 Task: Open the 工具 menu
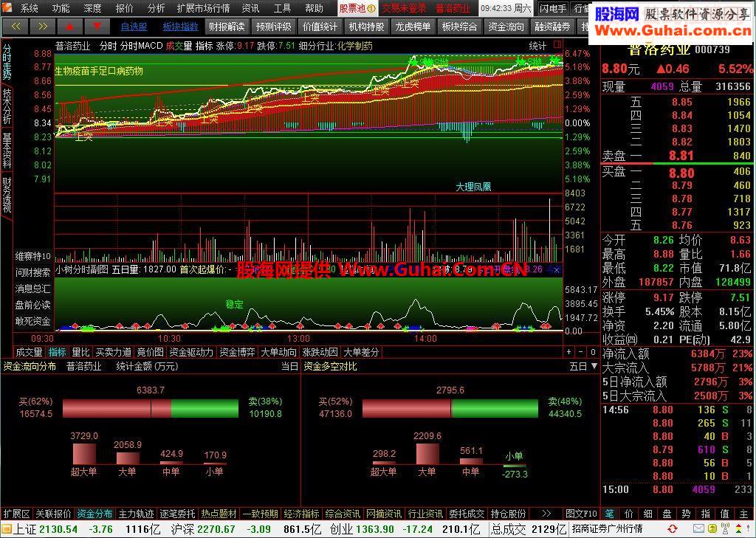(x=282, y=8)
